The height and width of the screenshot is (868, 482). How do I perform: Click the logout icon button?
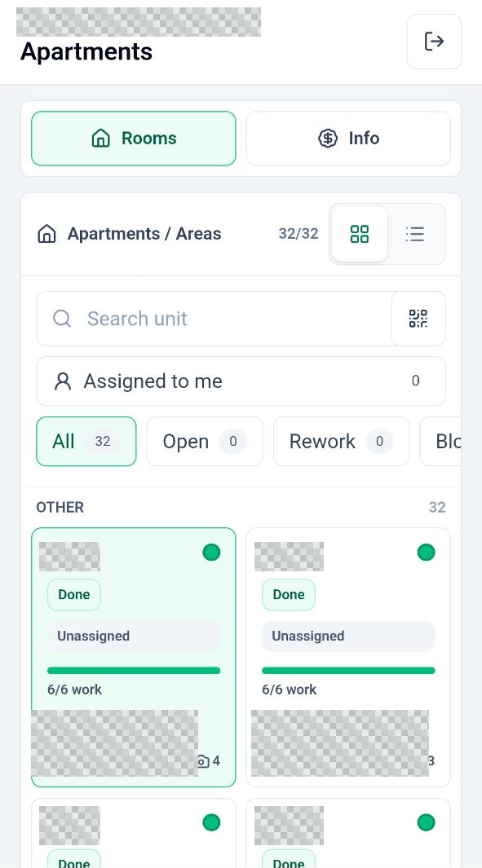(x=434, y=42)
